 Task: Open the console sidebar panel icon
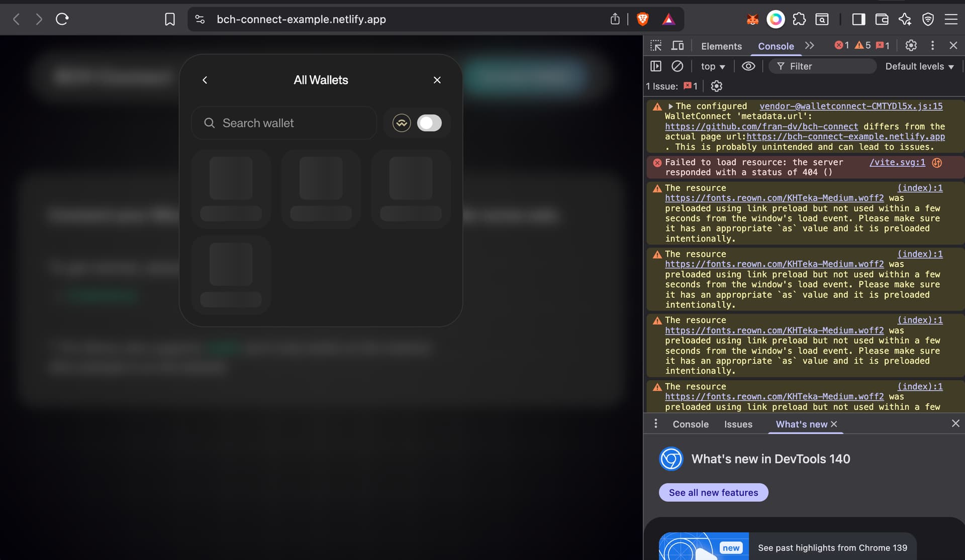click(655, 66)
